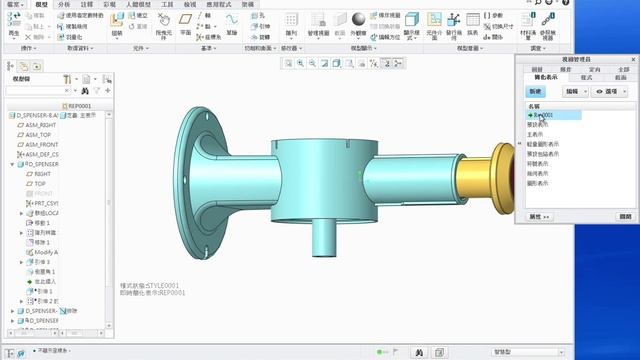Click the 關閉 button in View Manager

click(625, 217)
